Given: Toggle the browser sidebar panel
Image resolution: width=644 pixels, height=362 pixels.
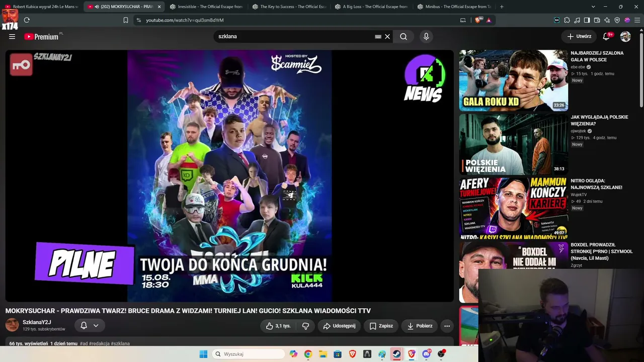Looking at the screenshot, I should pos(587,20).
